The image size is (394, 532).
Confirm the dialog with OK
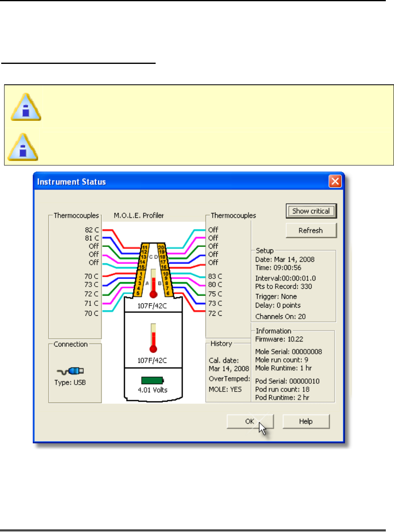pyautogui.click(x=250, y=421)
